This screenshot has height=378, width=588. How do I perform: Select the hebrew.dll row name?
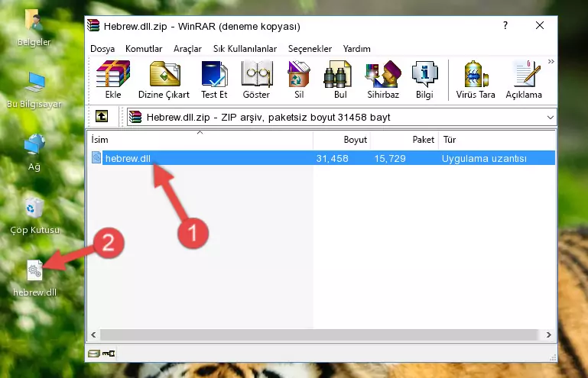click(128, 158)
